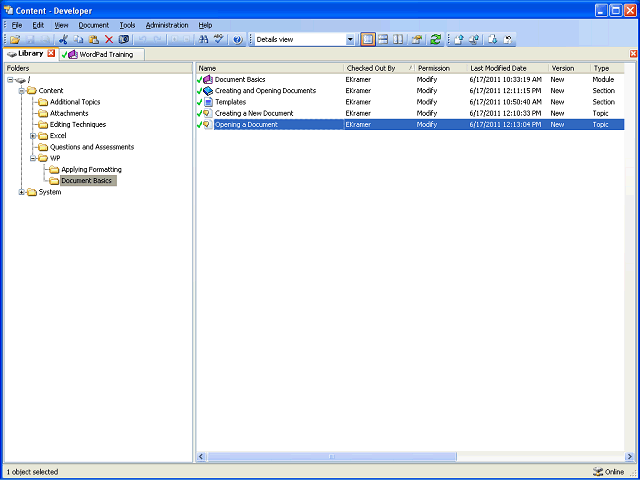Click the Copy toolbar icon
This screenshot has height=480, width=640.
(x=78, y=40)
